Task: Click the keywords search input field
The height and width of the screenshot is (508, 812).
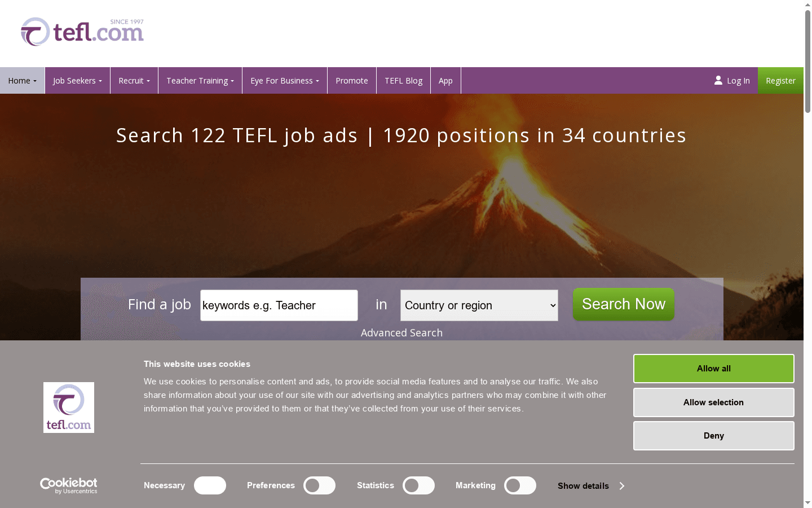Action: click(x=279, y=305)
